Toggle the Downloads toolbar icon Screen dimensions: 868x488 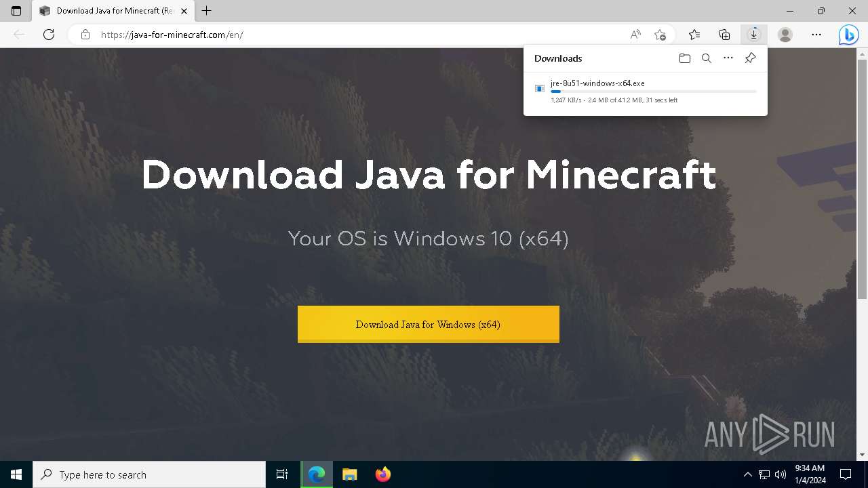tap(753, 35)
